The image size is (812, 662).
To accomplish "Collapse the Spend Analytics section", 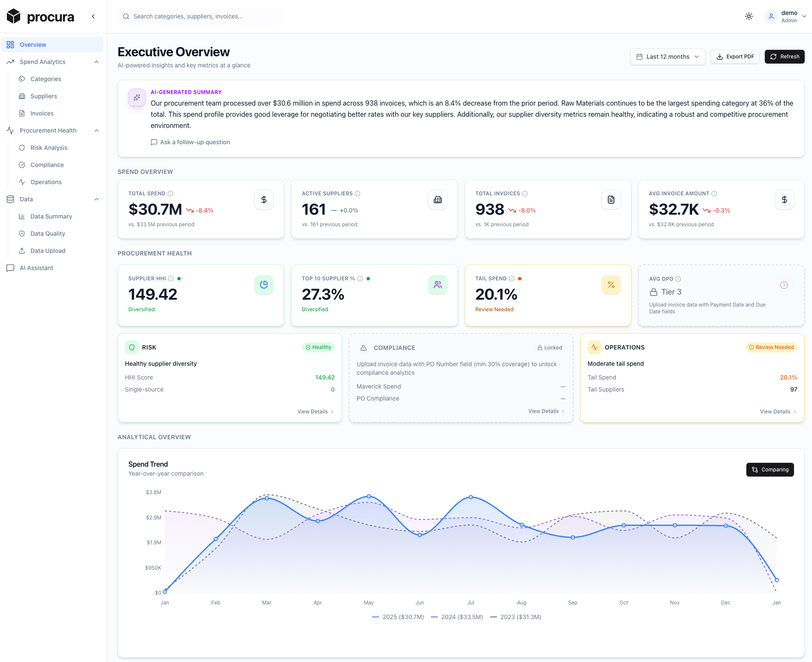I will coord(96,62).
